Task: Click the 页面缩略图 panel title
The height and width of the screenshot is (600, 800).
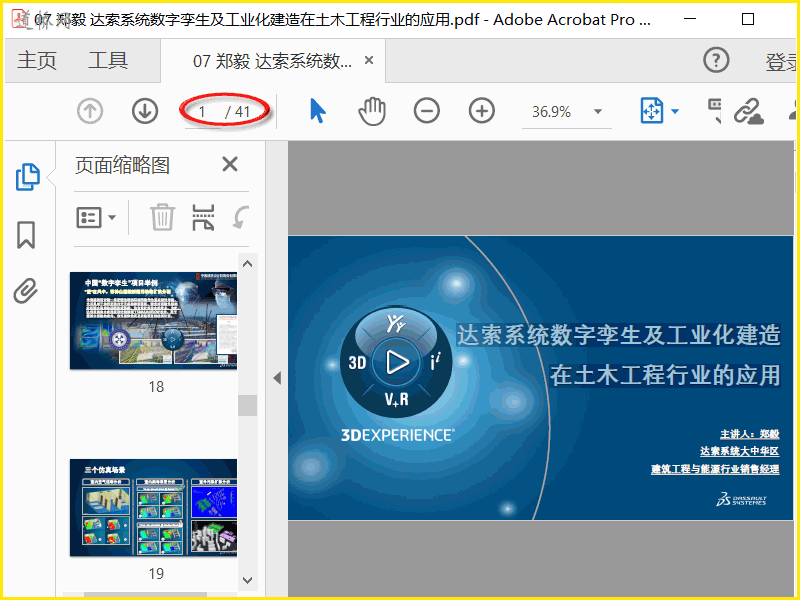Action: 122,165
